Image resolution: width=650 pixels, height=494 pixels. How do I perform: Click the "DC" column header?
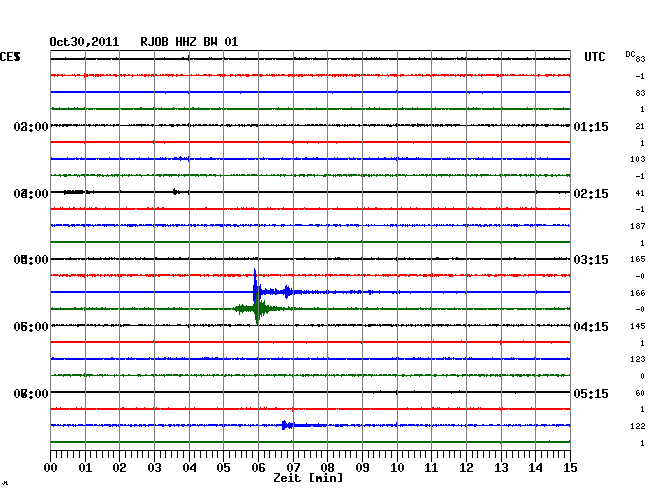[630, 54]
